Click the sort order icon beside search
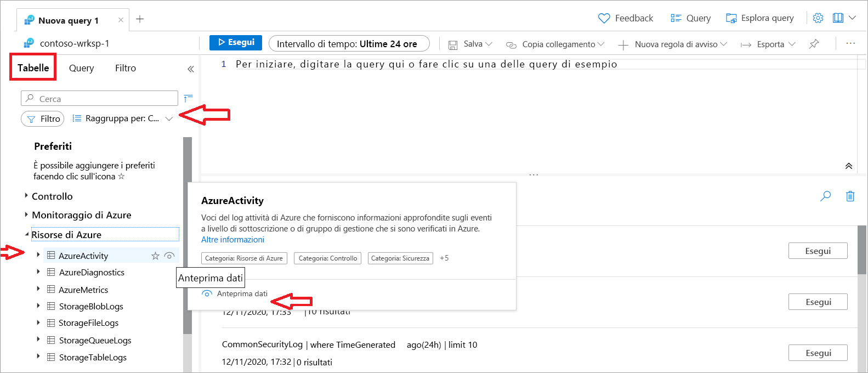The width and height of the screenshot is (868, 373). click(188, 98)
